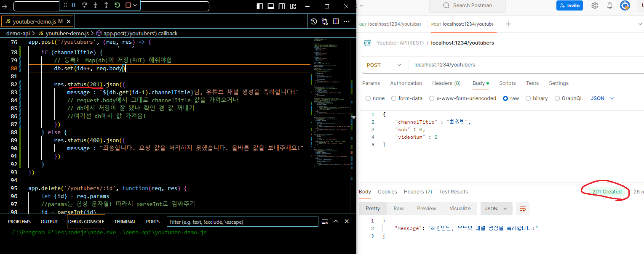Switch to PORTS panel tab
Image resolution: width=644 pixels, height=254 pixels.
pyautogui.click(x=153, y=222)
